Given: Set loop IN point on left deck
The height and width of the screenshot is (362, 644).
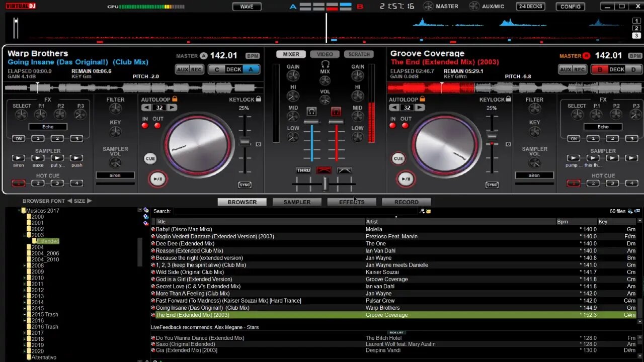Looking at the screenshot, I should point(145,125).
